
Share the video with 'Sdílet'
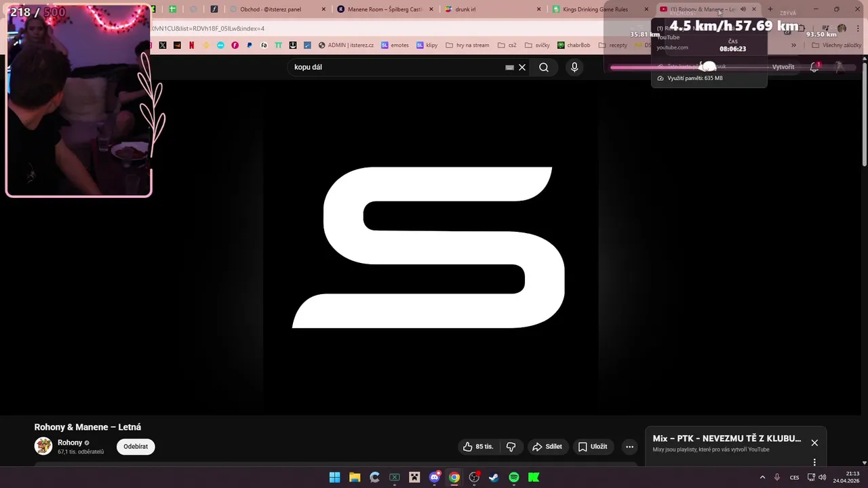tap(547, 447)
